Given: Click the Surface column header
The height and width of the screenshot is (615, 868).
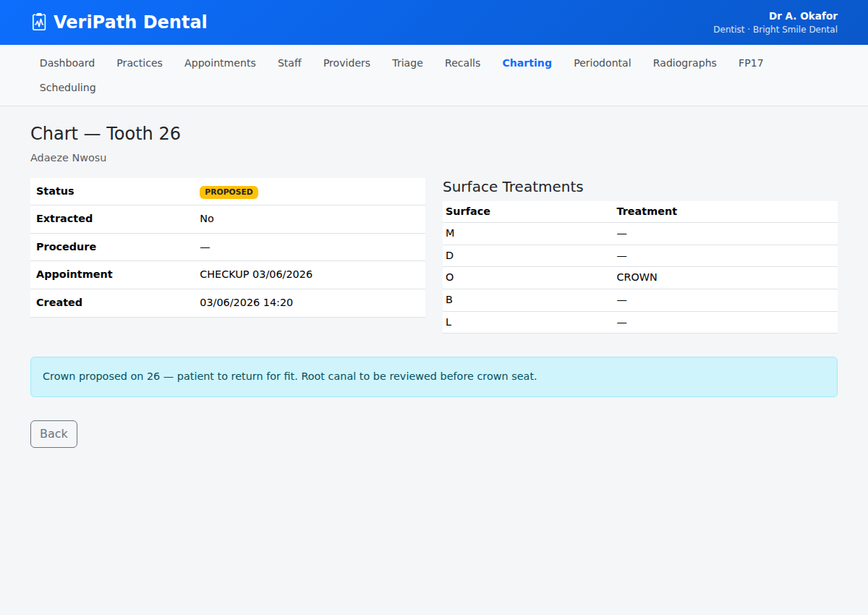Looking at the screenshot, I should pyautogui.click(x=468, y=211).
